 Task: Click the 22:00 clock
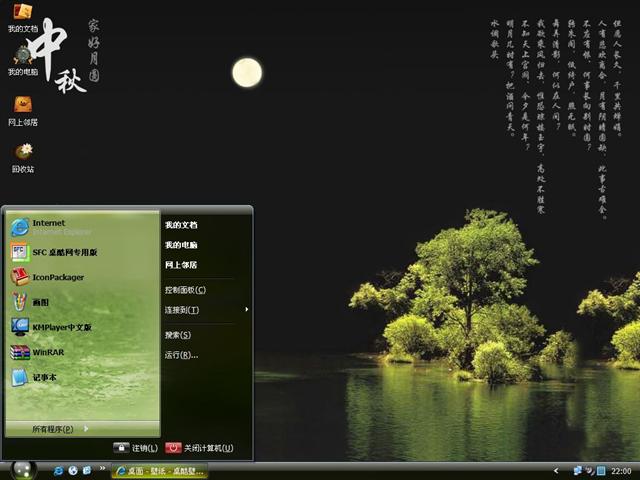click(x=621, y=471)
